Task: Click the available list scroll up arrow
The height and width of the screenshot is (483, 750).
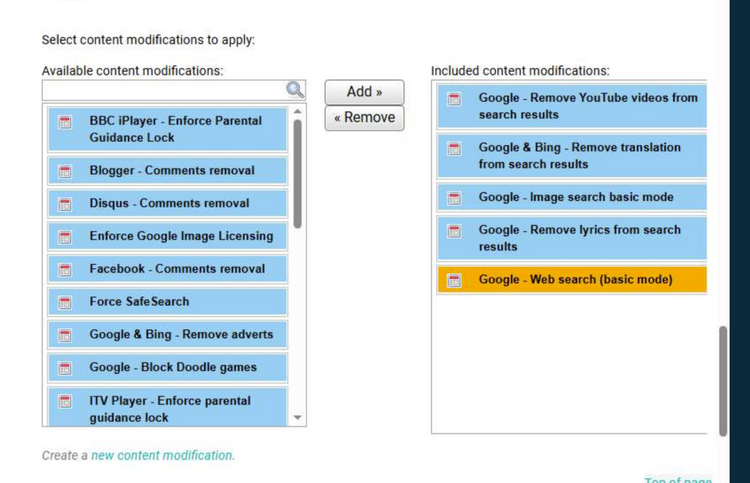Action: tap(298, 111)
